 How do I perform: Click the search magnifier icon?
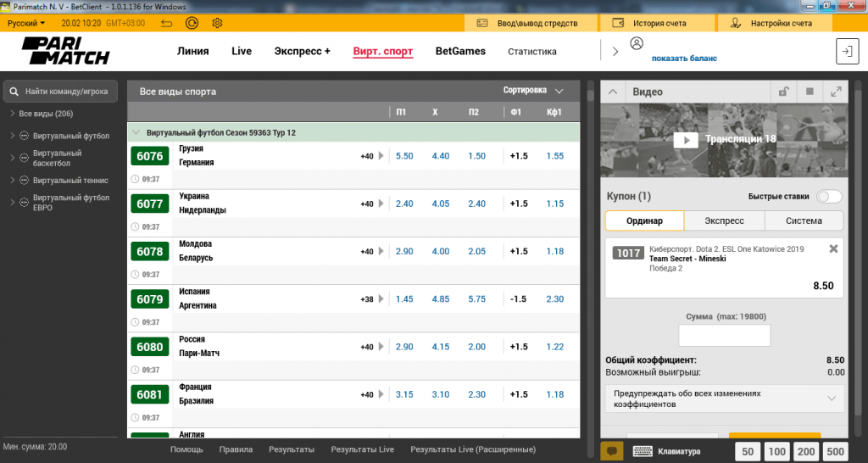point(14,92)
